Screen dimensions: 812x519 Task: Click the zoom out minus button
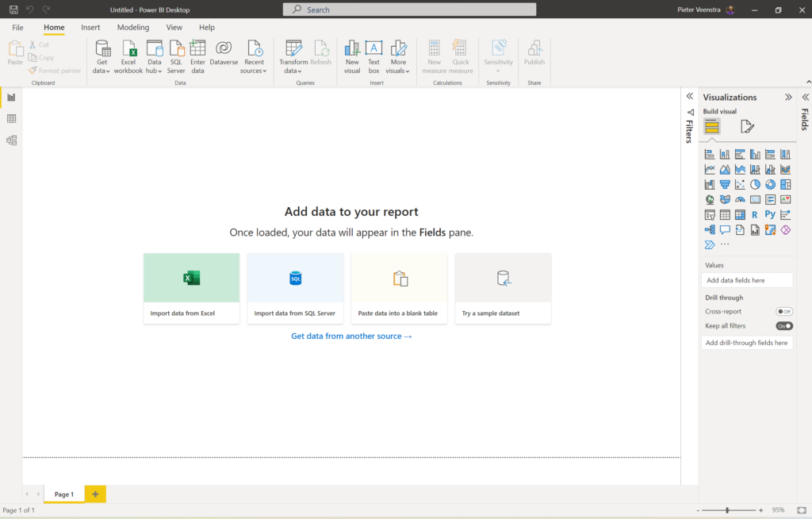[698, 510]
